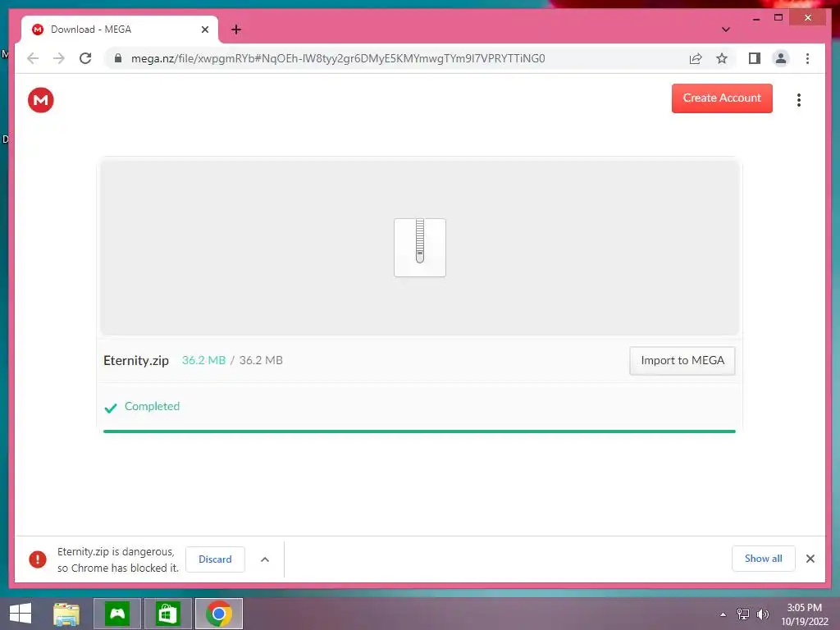Reload the current page
The height and width of the screenshot is (630, 840).
(x=85, y=58)
